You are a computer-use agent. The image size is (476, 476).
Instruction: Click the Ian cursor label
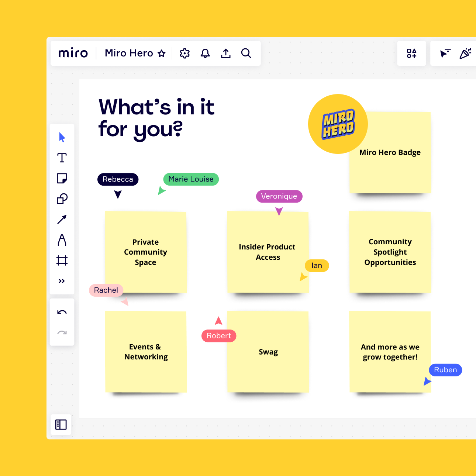[x=317, y=266]
